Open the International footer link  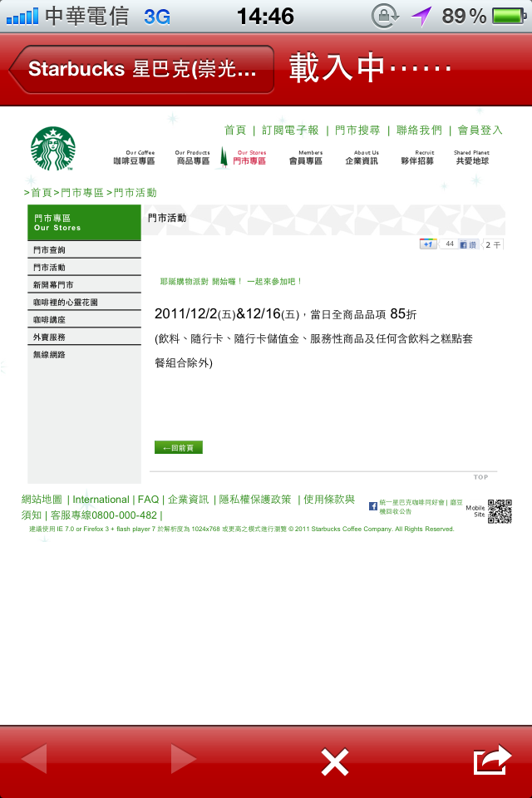click(101, 500)
